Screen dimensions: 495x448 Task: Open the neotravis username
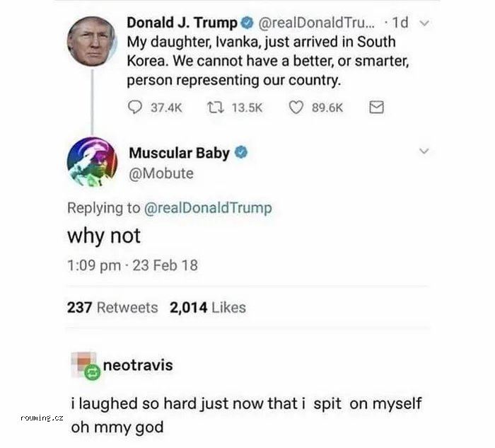138,365
